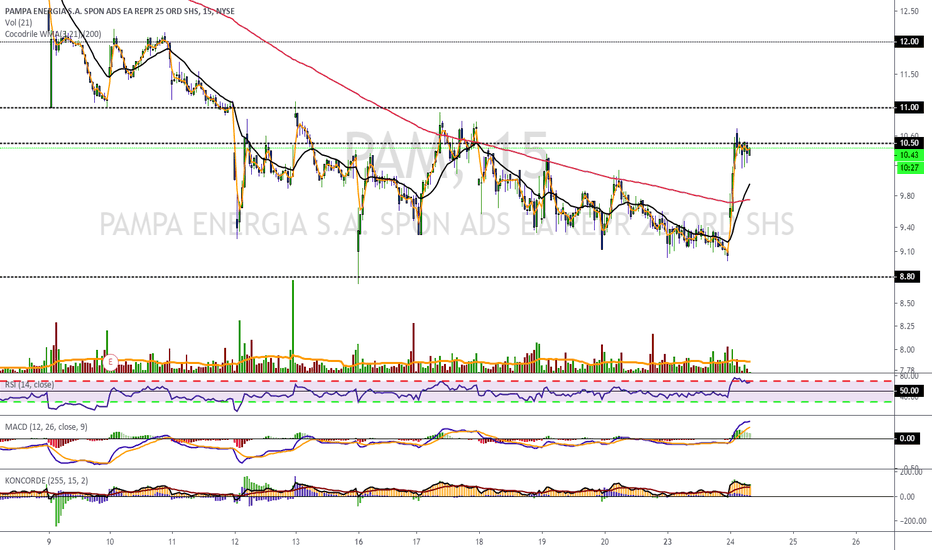Click the RSI (14, close) indicator label

tap(29, 385)
